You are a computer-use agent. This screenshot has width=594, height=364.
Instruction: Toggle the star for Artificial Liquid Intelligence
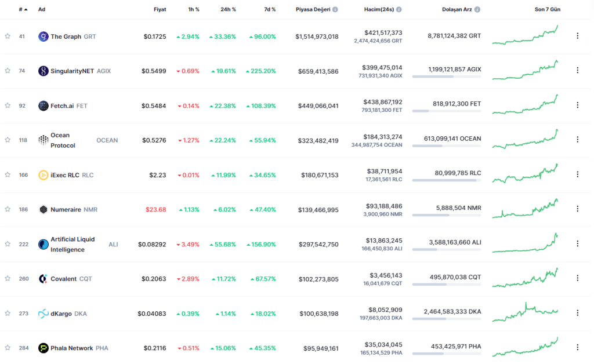[8, 244]
